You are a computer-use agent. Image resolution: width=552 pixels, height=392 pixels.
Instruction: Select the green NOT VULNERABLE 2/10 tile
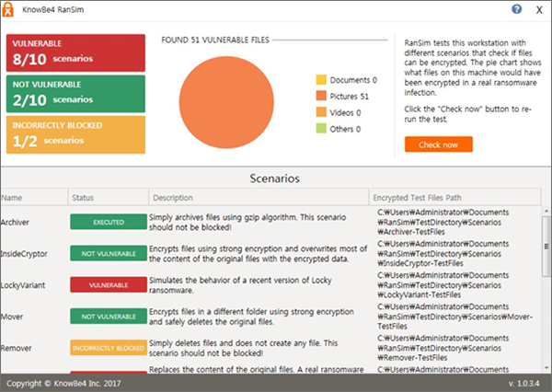click(75, 94)
